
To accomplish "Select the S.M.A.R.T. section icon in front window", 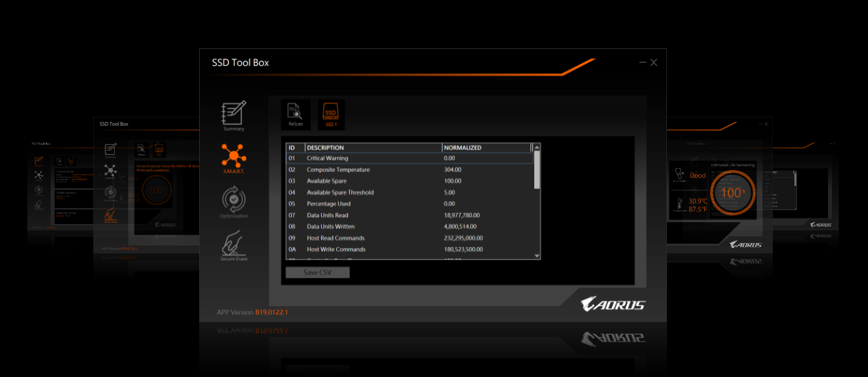I will (x=233, y=157).
